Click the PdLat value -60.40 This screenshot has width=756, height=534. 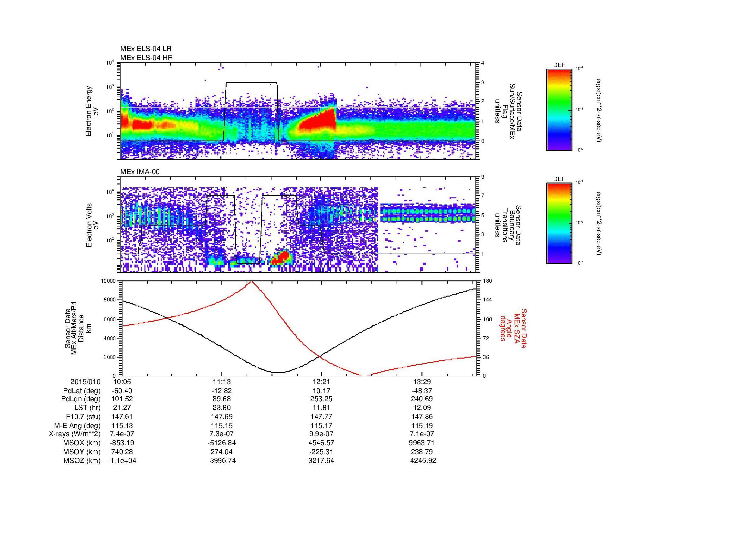[x=122, y=391]
